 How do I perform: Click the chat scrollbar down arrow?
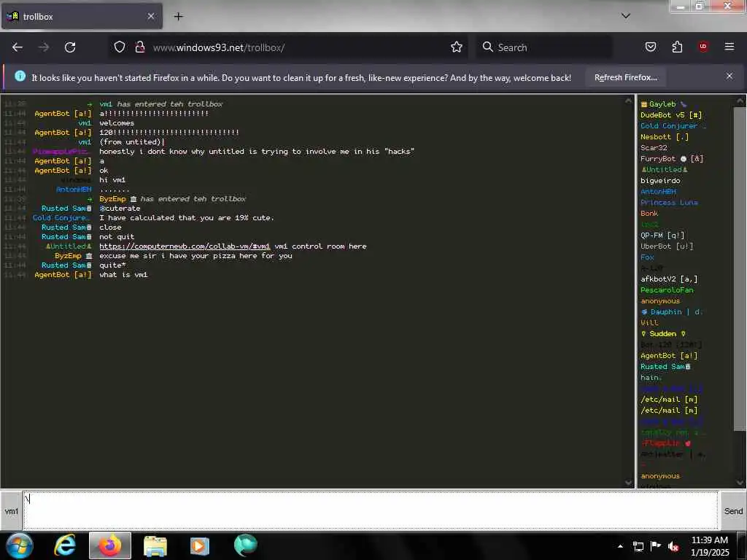pyautogui.click(x=628, y=483)
